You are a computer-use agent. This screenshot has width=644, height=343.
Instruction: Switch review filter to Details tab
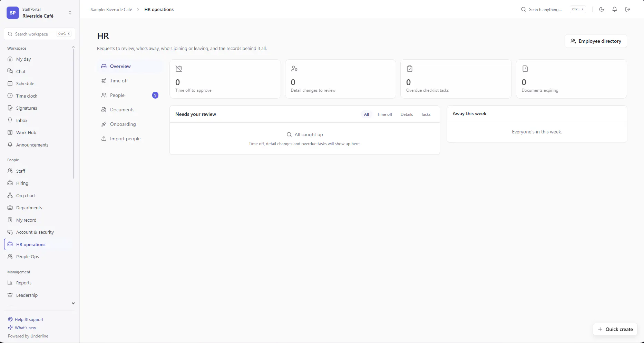[x=407, y=114]
